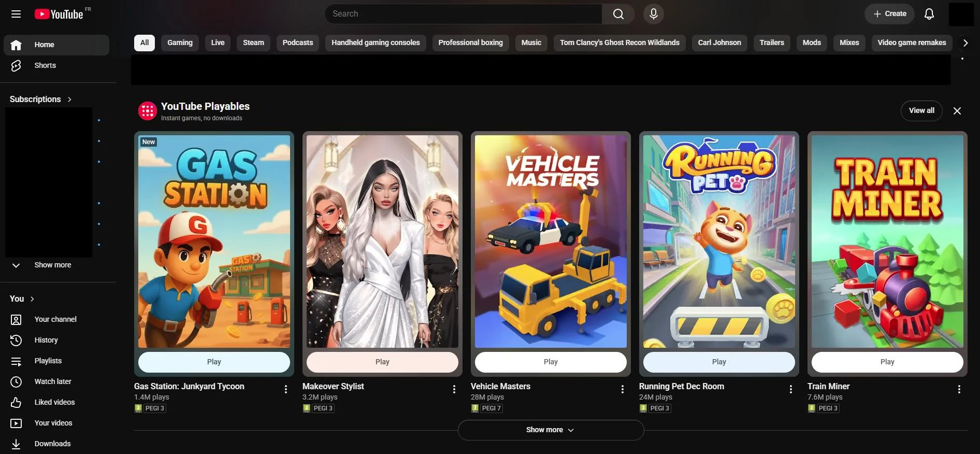This screenshot has width=980, height=454.
Task: Select the Mods filter chip
Action: 812,43
